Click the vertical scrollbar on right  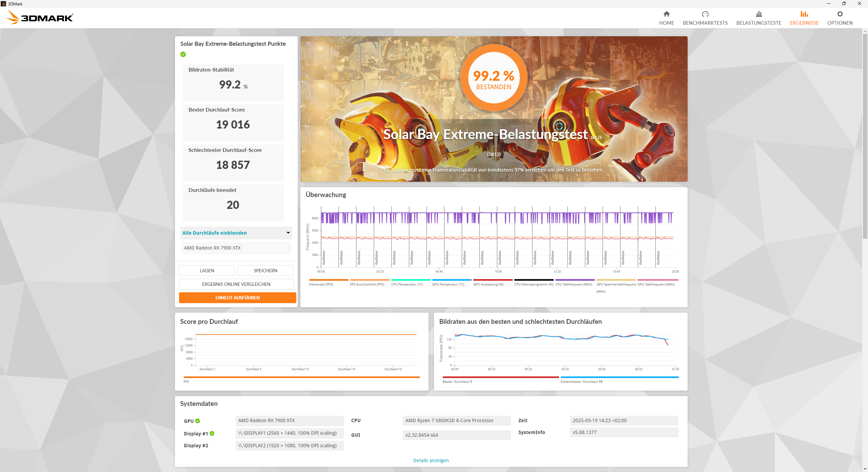[x=865, y=136]
